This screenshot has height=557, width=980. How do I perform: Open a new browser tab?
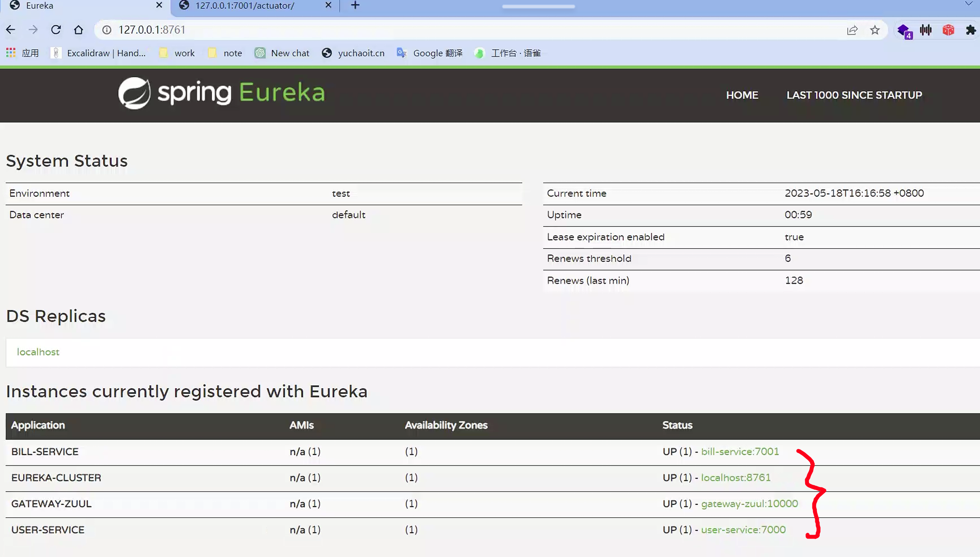(355, 5)
